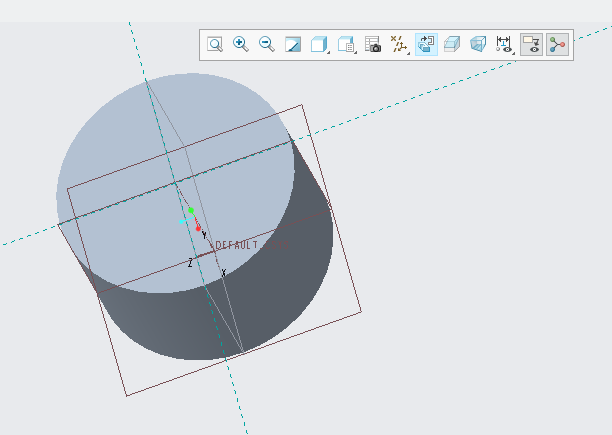The width and height of the screenshot is (612, 435).
Task: Click the solid gray box view icon
Action: coord(452,44)
